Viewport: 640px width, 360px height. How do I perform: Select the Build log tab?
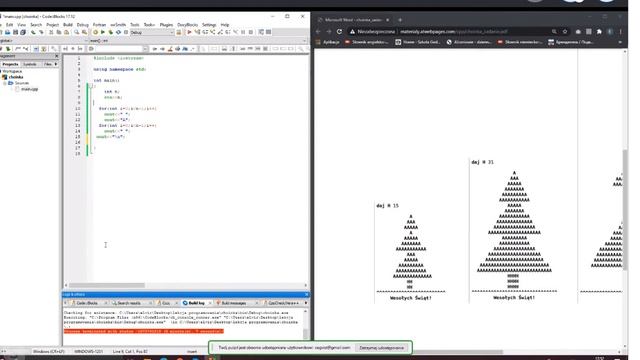coord(196,303)
